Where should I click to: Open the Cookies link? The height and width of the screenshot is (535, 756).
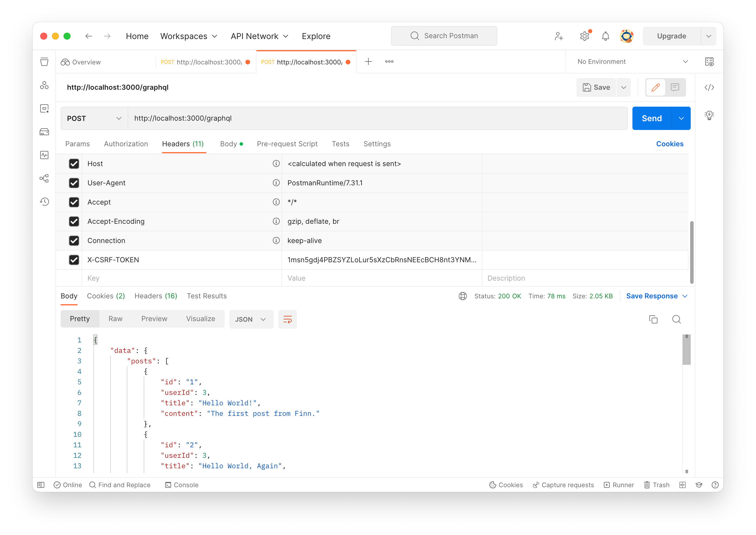tap(669, 144)
